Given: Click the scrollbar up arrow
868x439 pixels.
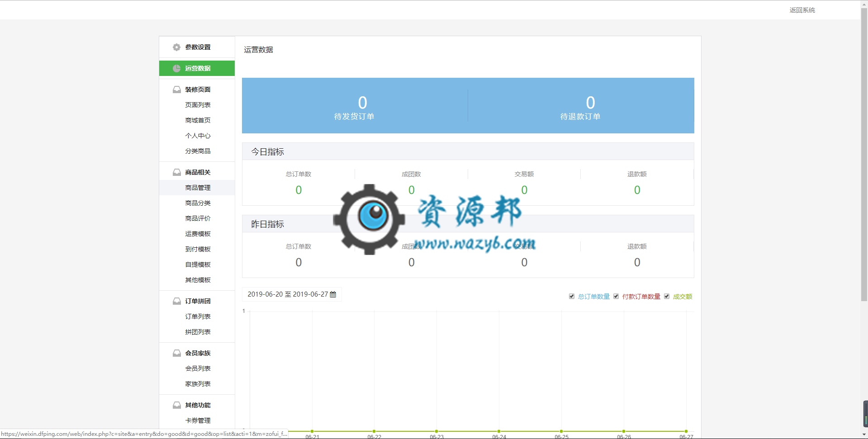Looking at the screenshot, I should [x=864, y=3].
